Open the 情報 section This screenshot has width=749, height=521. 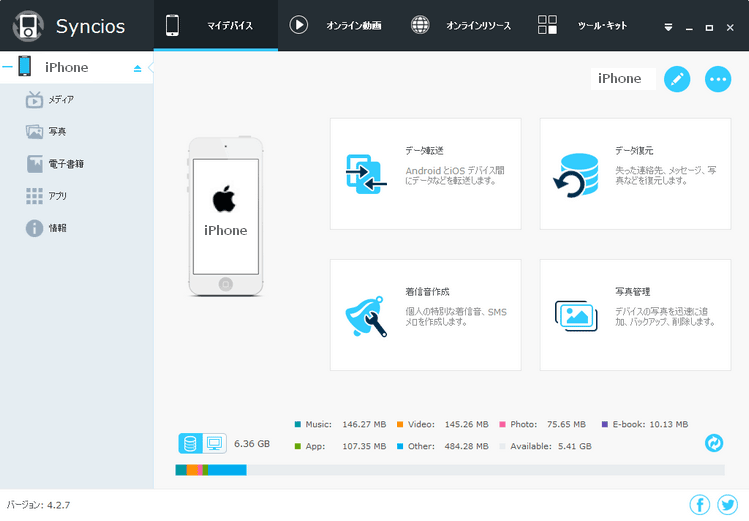[x=76, y=228]
